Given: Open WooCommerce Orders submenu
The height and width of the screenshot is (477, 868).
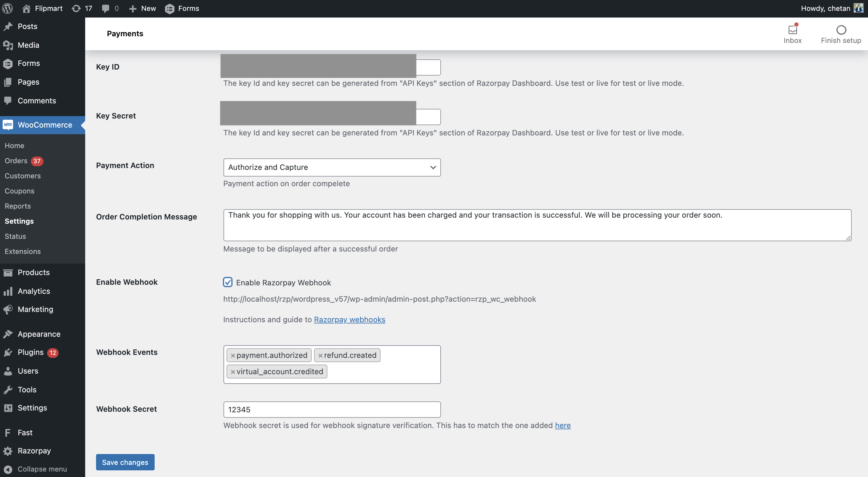Looking at the screenshot, I should point(16,161).
